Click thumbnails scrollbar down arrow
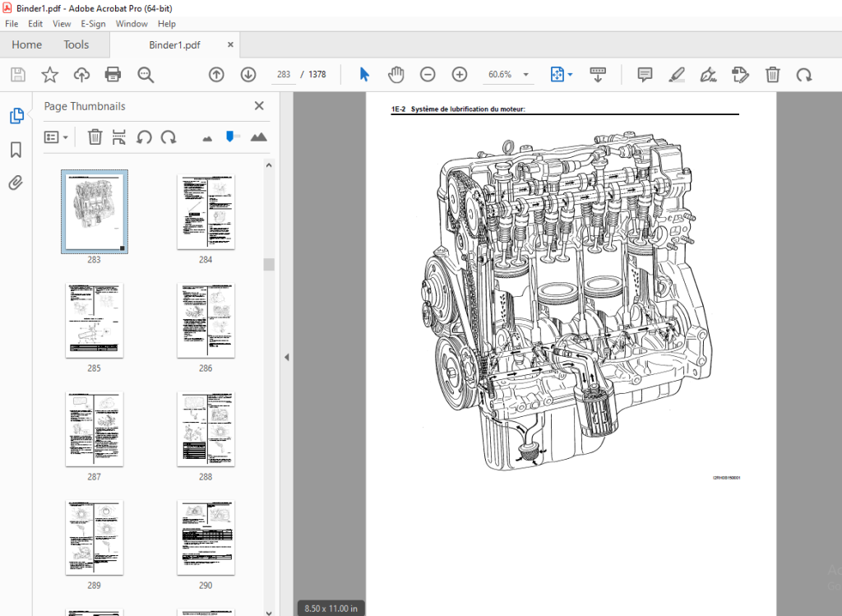Screen dimensions: 842x616 pyautogui.click(x=269, y=612)
